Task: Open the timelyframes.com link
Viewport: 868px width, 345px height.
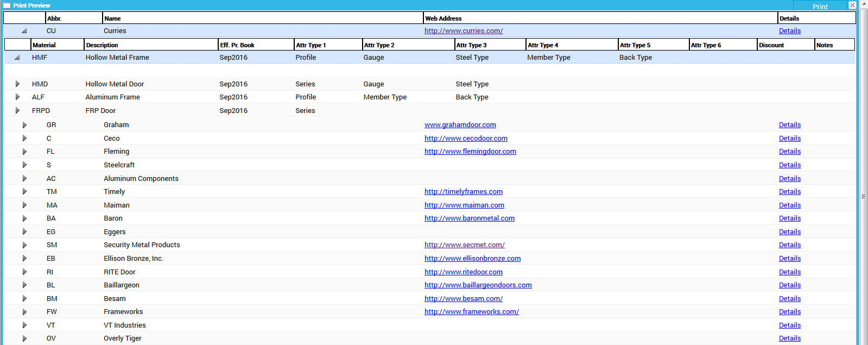Action: tap(463, 192)
